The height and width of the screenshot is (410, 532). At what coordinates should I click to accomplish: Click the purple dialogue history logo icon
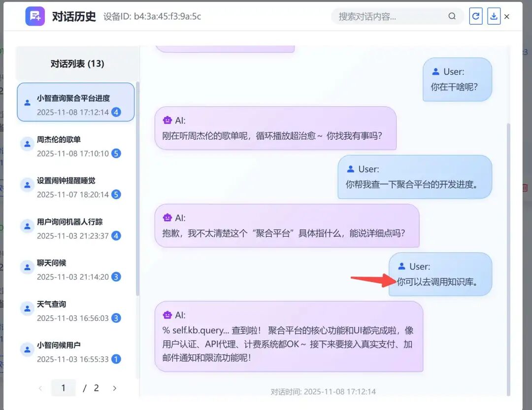(35, 16)
